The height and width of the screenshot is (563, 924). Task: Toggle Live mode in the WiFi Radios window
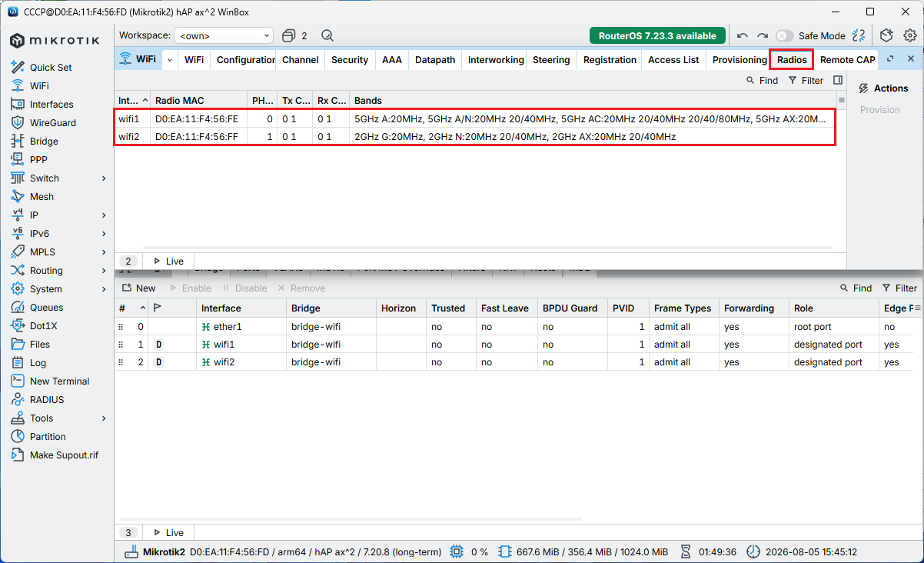(x=168, y=261)
